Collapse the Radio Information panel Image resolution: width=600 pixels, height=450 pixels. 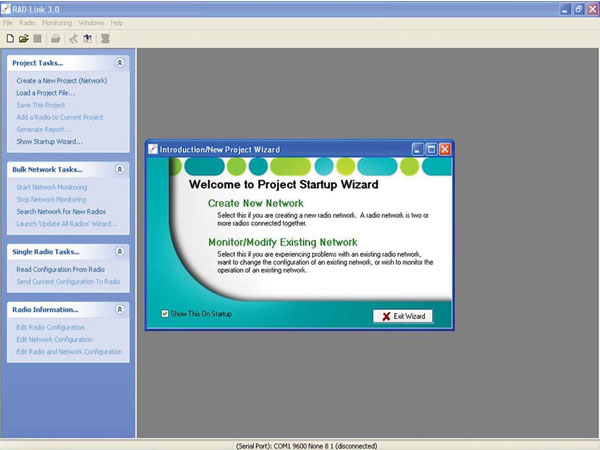[120, 309]
